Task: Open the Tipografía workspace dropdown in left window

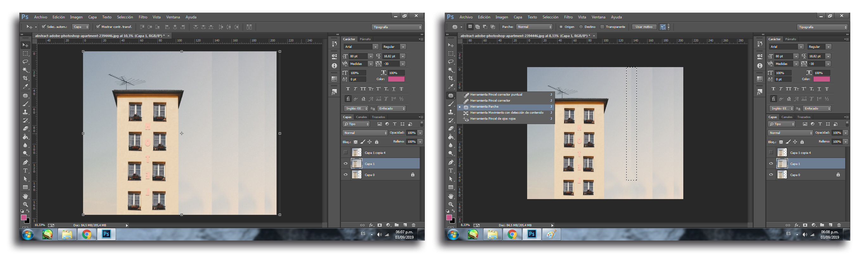Action: click(x=397, y=27)
